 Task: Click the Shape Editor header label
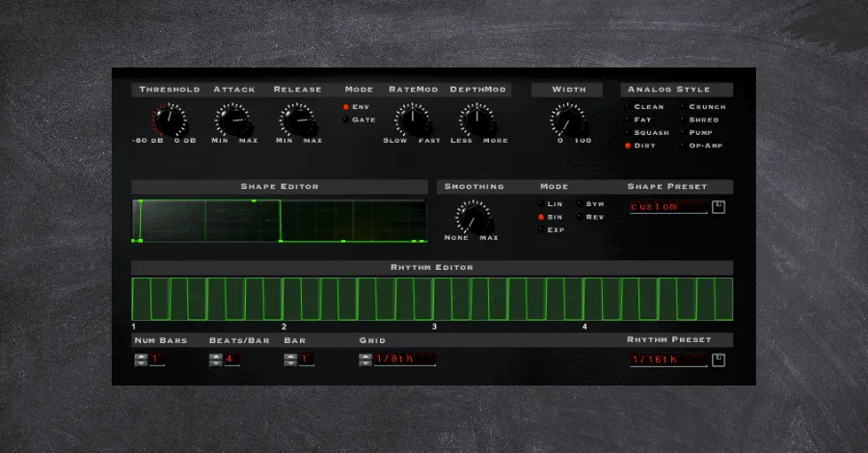pyautogui.click(x=280, y=186)
